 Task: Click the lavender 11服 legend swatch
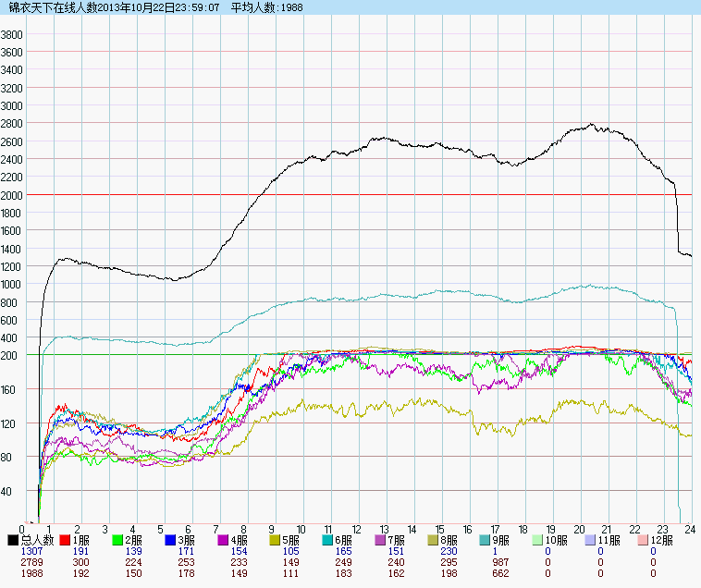tap(593, 540)
